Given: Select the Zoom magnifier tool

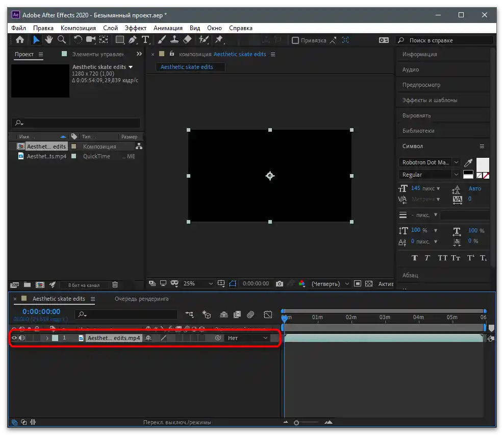Looking at the screenshot, I should point(61,40).
